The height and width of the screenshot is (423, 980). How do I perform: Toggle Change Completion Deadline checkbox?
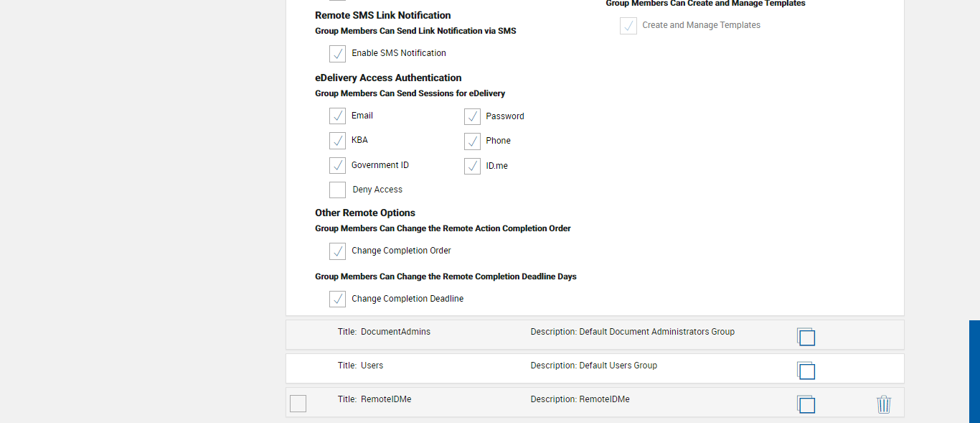click(x=337, y=299)
